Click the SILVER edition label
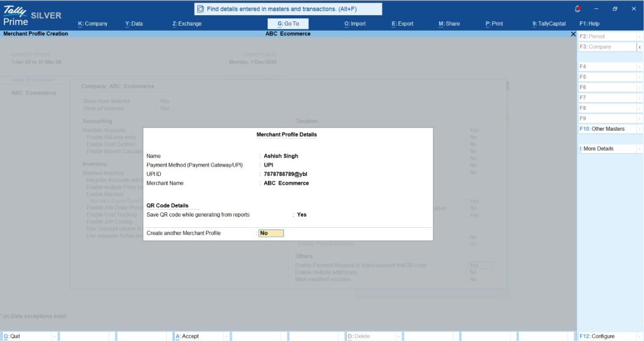The height and width of the screenshot is (341, 644). (46, 16)
